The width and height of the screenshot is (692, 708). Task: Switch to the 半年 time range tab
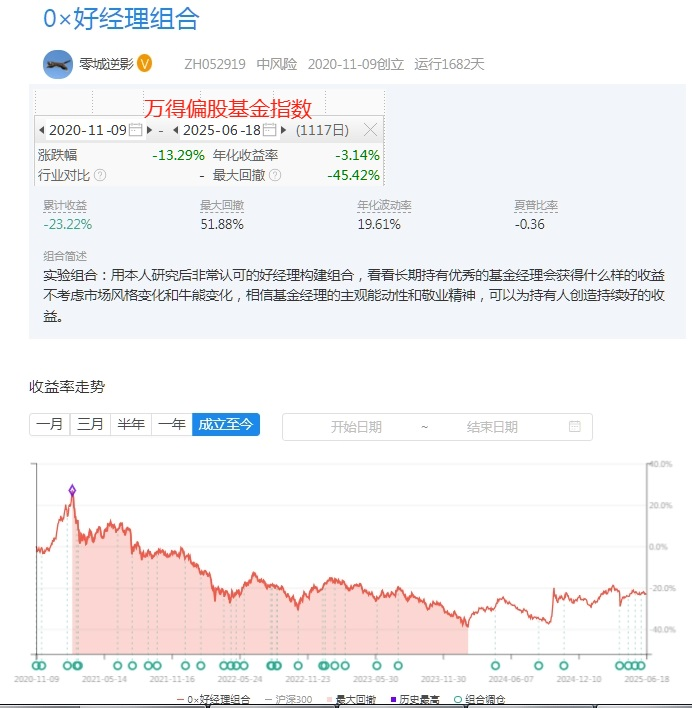pos(131,424)
